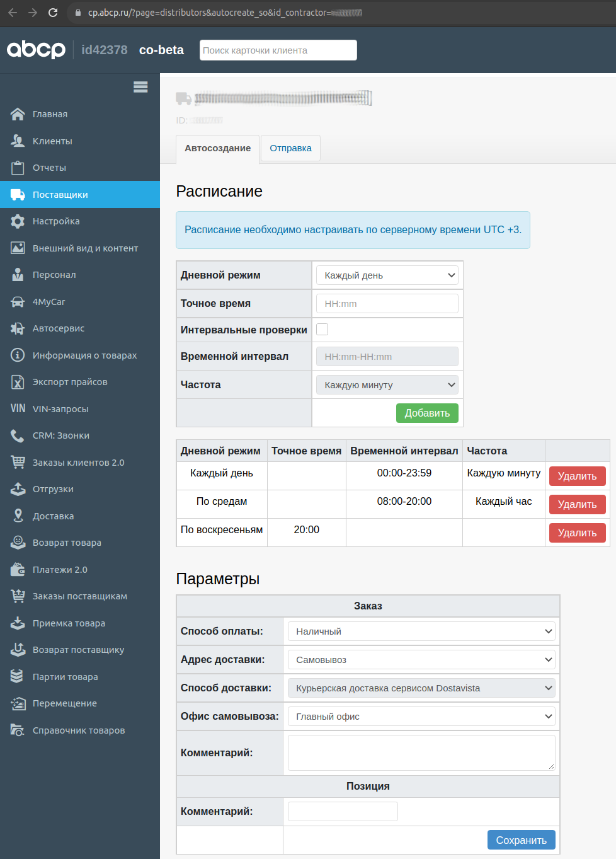The image size is (616, 859).
Task: Select the Автосоздание tab
Action: coord(217,148)
